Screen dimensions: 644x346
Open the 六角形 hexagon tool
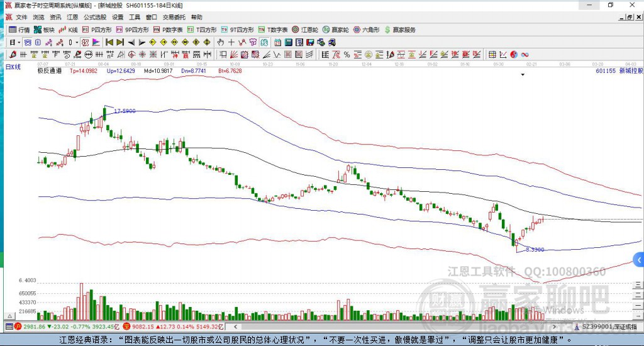[367, 30]
